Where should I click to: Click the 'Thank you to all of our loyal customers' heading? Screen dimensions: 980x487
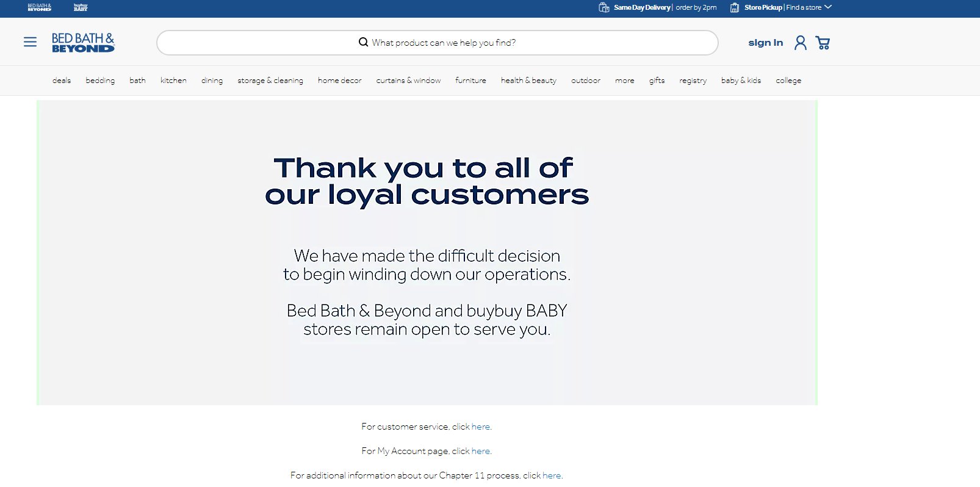pyautogui.click(x=427, y=181)
